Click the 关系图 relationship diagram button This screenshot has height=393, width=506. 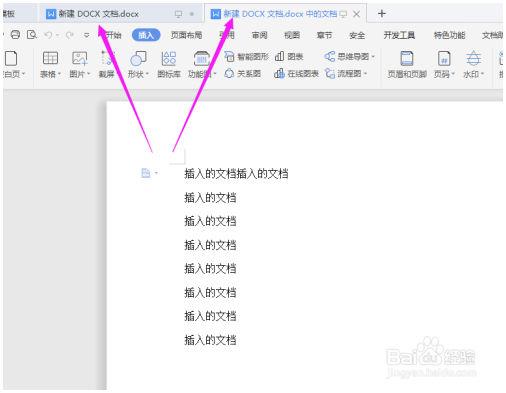(x=243, y=73)
